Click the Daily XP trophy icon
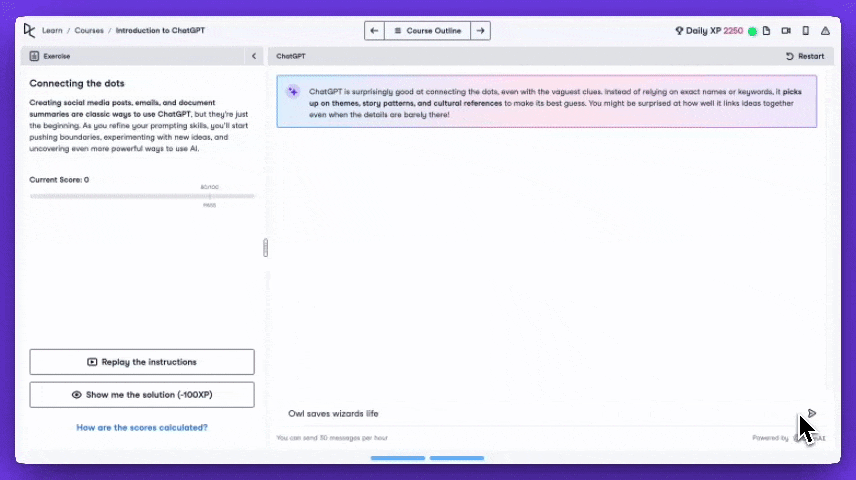 coord(679,31)
